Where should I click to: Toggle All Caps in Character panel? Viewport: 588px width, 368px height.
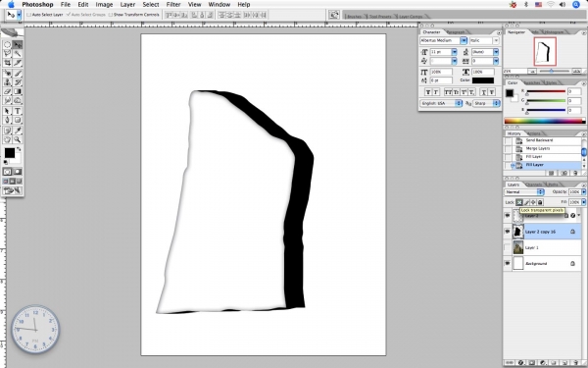pos(448,92)
